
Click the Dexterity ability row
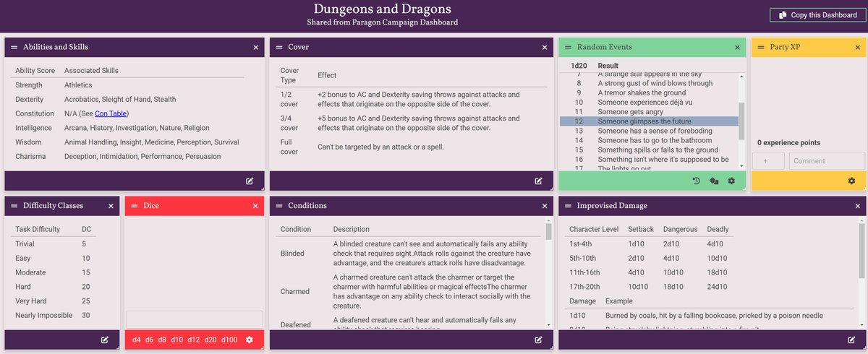[x=128, y=99]
